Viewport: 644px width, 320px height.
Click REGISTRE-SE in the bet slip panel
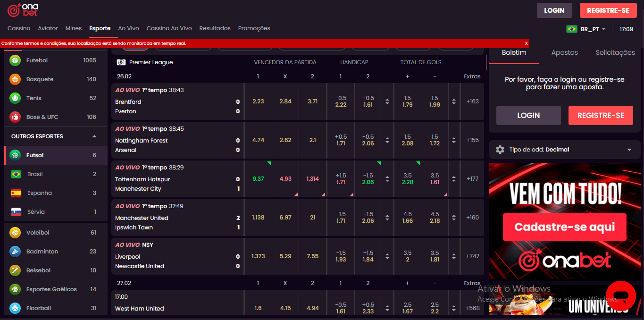601,115
